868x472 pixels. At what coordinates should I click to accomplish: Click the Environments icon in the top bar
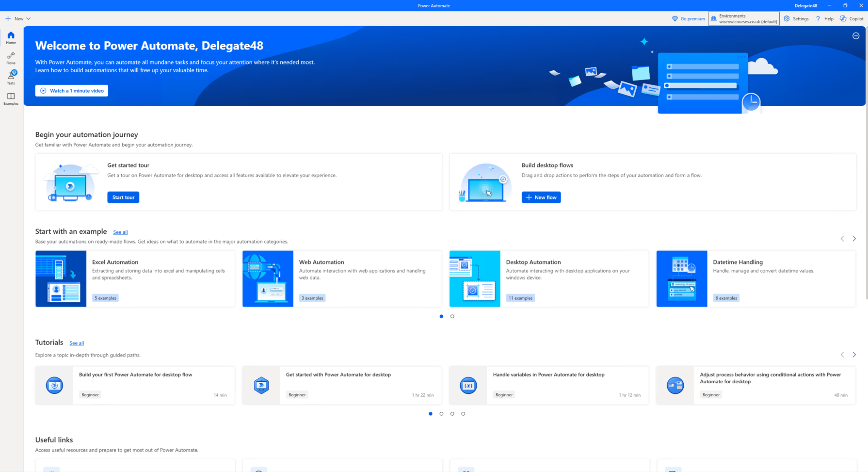[x=713, y=18]
